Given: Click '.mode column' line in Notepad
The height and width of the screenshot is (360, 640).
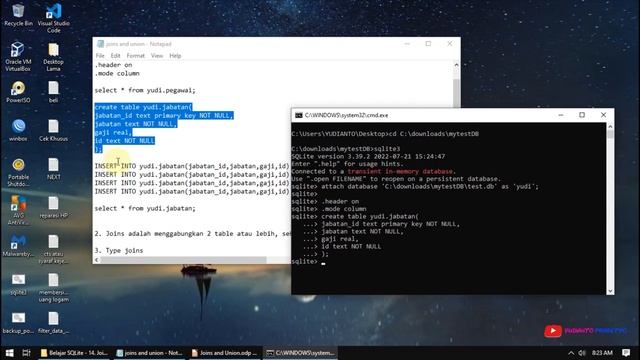Looking at the screenshot, I should coord(117,73).
